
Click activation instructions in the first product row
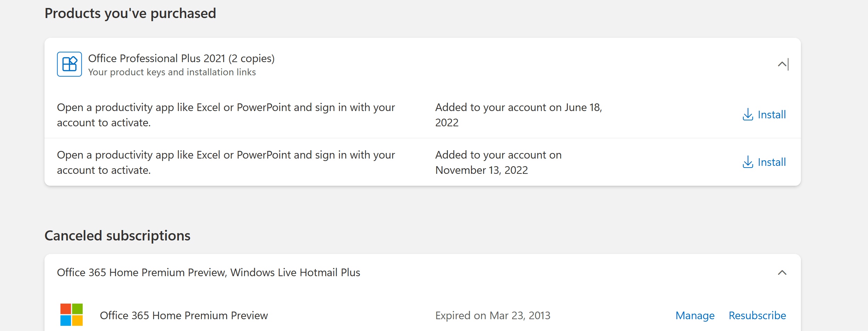226,115
